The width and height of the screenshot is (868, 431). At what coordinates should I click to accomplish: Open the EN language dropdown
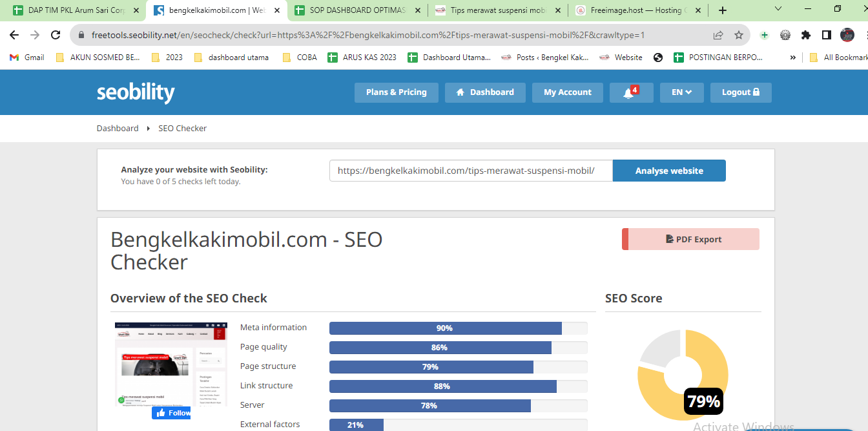pos(682,92)
